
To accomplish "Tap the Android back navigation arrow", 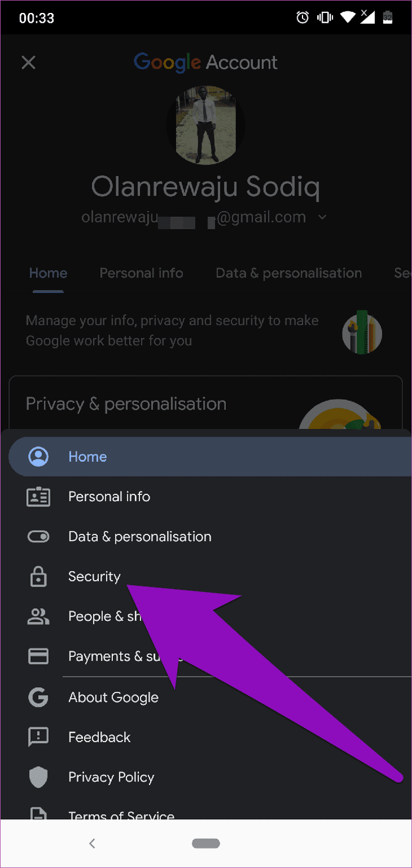I will coord(92,843).
